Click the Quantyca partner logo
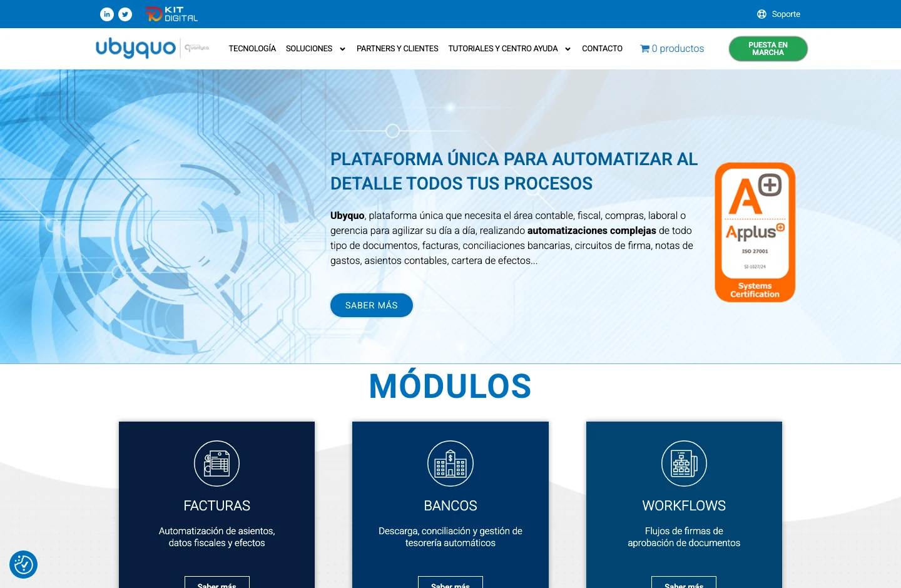901x588 pixels. coord(196,48)
